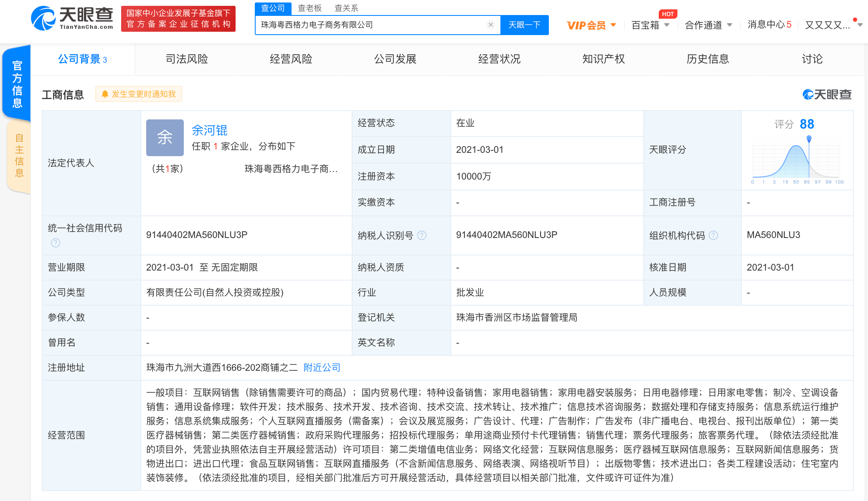The width and height of the screenshot is (868, 501).
Task: Click the 珠海粤西格力电子商… company link
Action: (x=291, y=169)
